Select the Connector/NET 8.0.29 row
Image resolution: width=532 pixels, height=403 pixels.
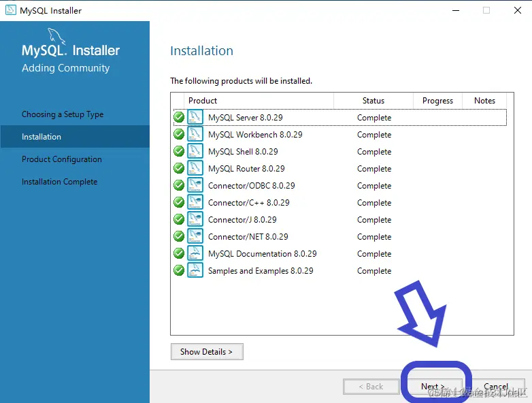coord(340,236)
